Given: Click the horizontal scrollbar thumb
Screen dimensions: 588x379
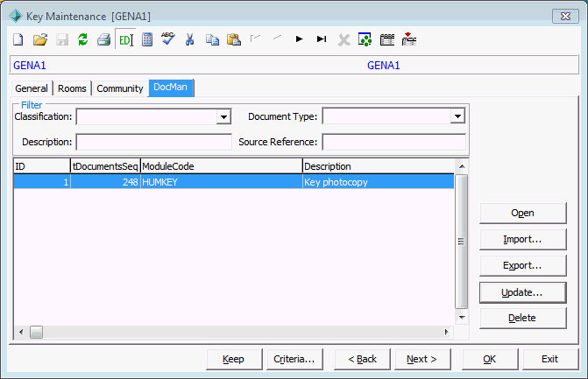Looking at the screenshot, I should (x=37, y=332).
